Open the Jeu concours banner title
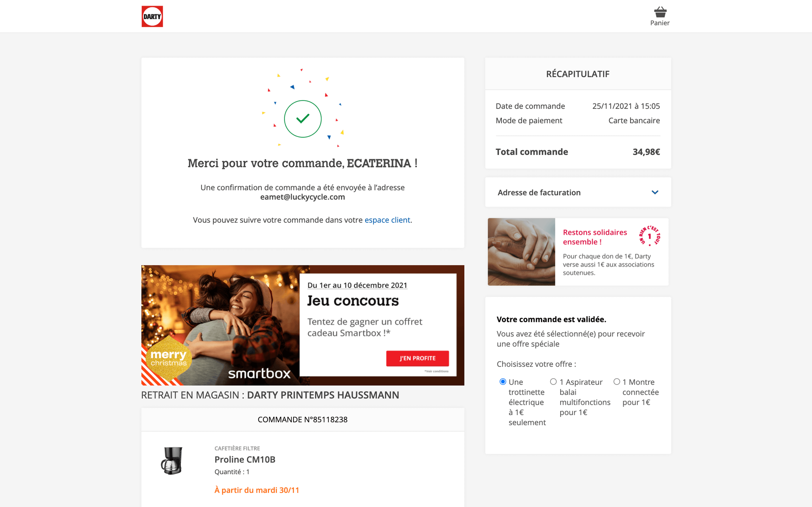 353,301
